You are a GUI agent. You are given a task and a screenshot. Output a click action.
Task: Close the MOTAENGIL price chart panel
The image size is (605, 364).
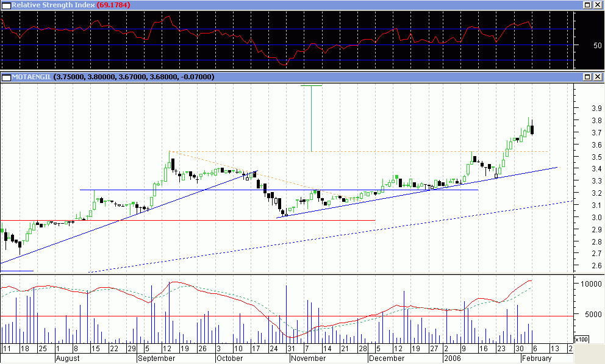point(597,77)
